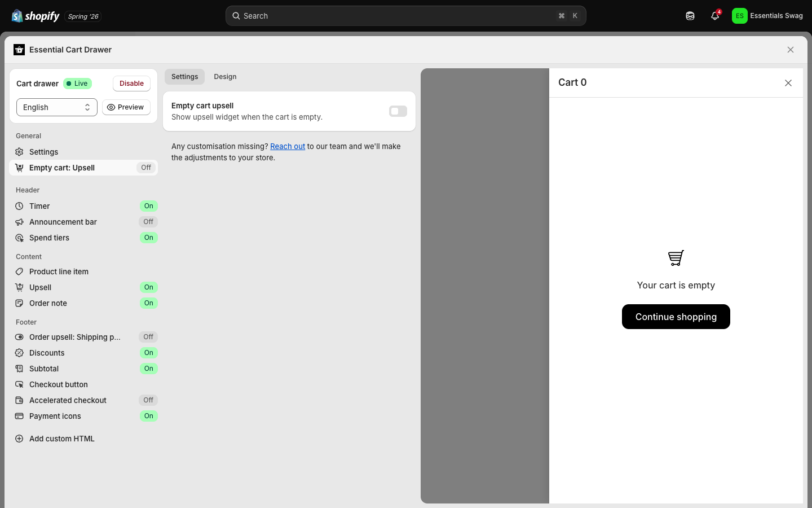Open the Spend tiers settings
This screenshot has width=812, height=508.
(x=83, y=238)
